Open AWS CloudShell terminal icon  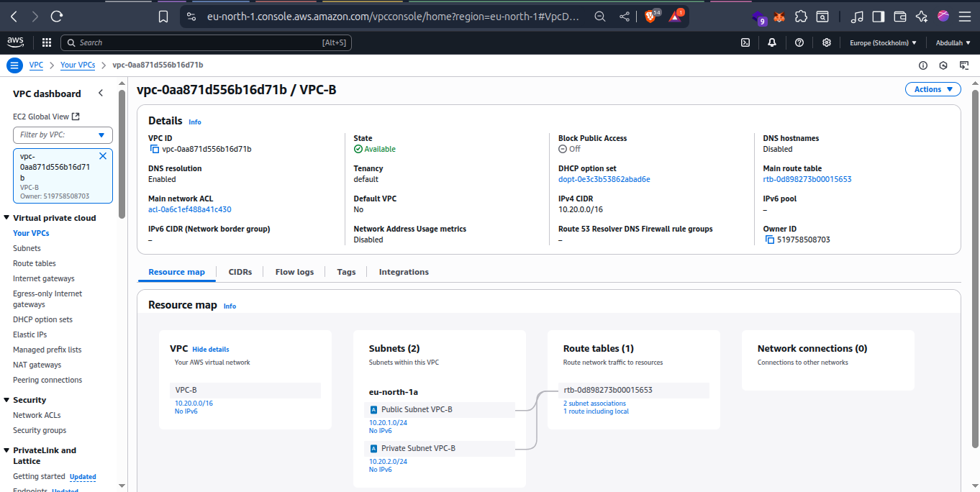tap(746, 42)
